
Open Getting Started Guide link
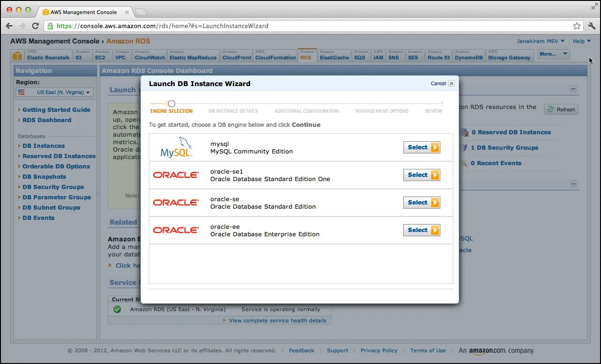coord(56,109)
